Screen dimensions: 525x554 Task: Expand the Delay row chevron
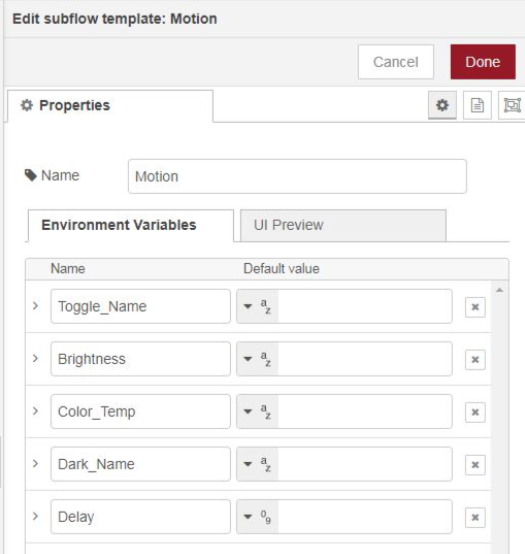(x=35, y=517)
